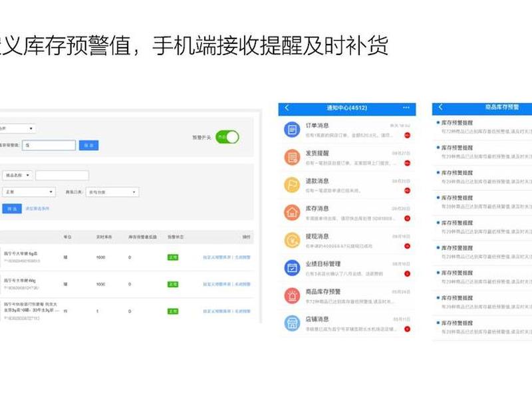Tap the red unread badge on 发货提醒

[407, 163]
